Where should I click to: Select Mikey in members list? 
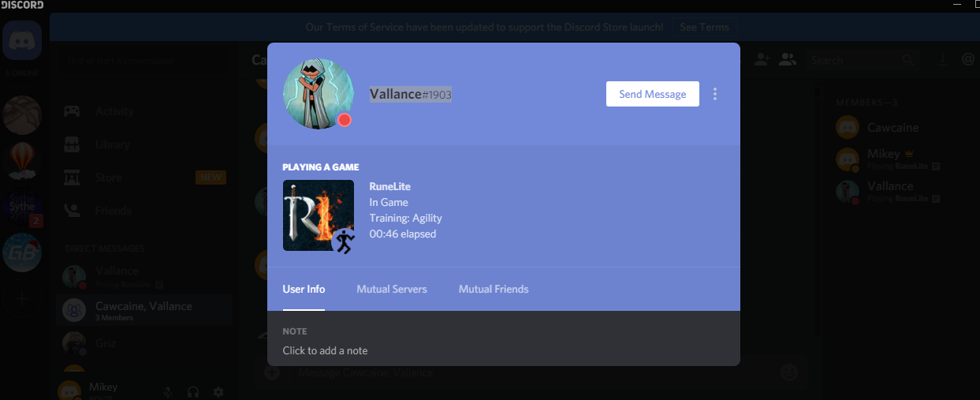click(900, 159)
